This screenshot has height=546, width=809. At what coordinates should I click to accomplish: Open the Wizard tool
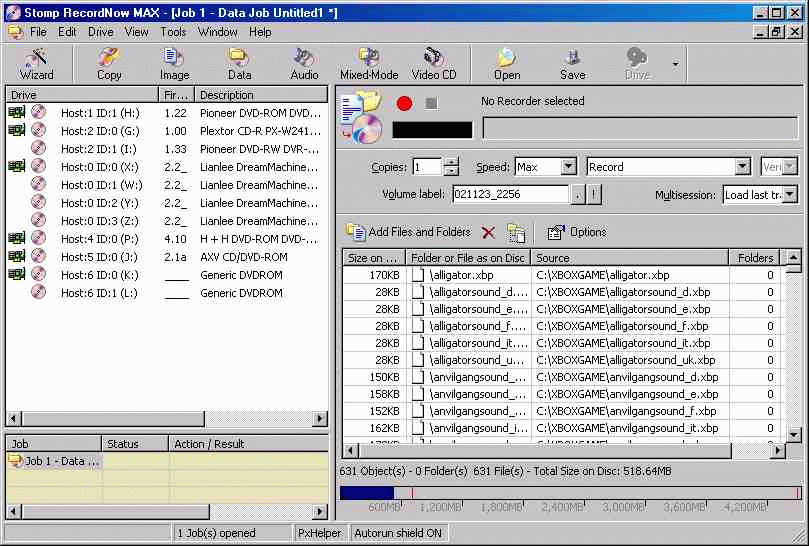pyautogui.click(x=37, y=63)
